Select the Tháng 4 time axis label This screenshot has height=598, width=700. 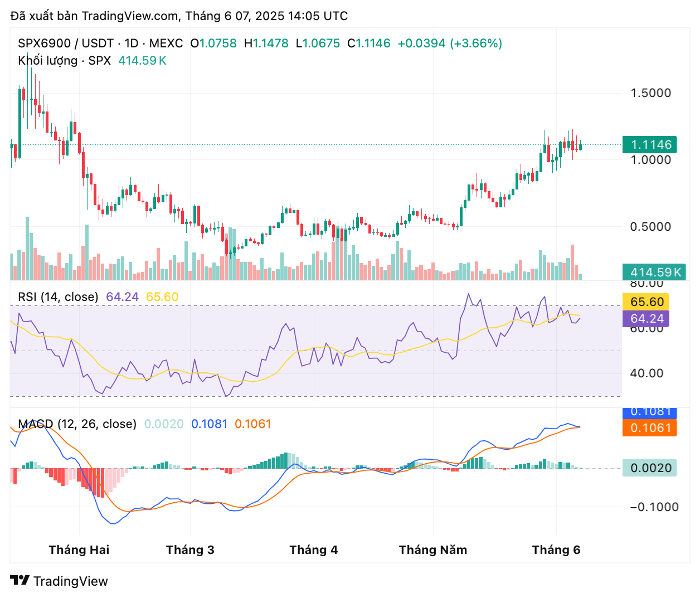pos(313,550)
